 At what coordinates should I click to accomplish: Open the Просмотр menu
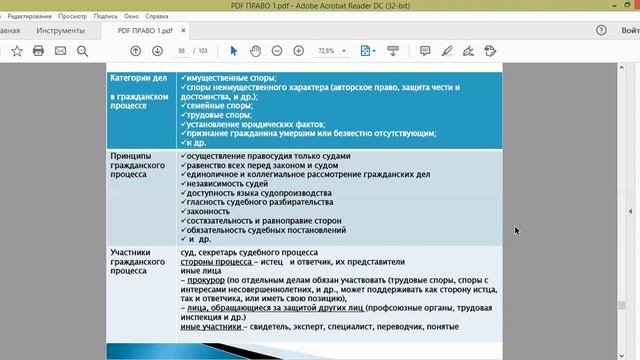(73, 16)
